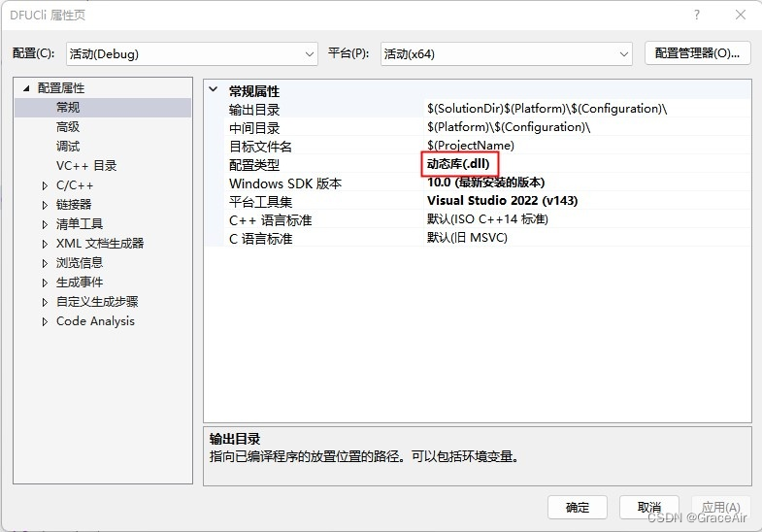Viewport: 762px width, 532px height.
Task: Click the 应用(A) button
Action: click(x=721, y=508)
